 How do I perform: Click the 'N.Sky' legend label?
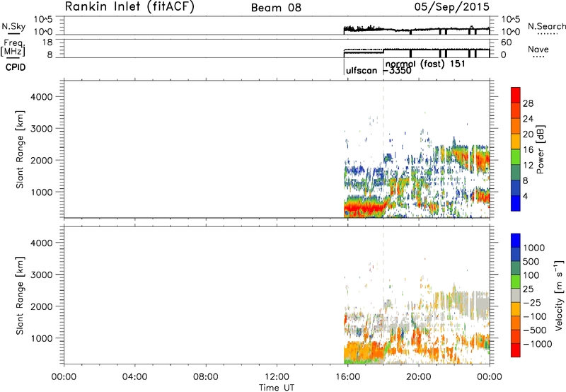coord(13,26)
